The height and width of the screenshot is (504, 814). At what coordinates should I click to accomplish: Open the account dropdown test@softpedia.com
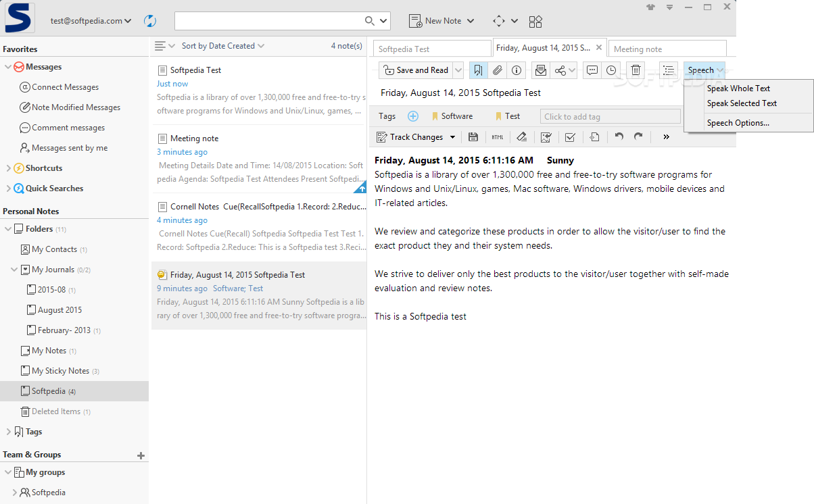pyautogui.click(x=91, y=21)
